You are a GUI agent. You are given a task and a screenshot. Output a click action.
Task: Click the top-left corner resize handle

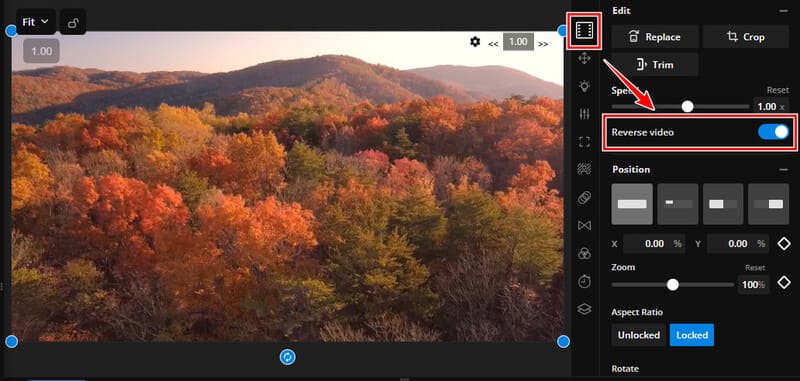[11, 31]
